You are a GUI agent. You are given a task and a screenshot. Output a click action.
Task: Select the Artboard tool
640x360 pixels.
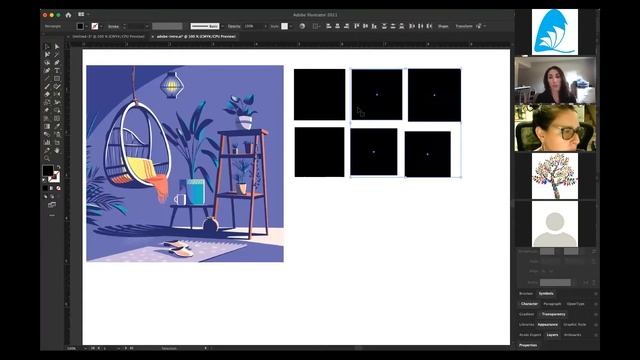click(x=57, y=142)
